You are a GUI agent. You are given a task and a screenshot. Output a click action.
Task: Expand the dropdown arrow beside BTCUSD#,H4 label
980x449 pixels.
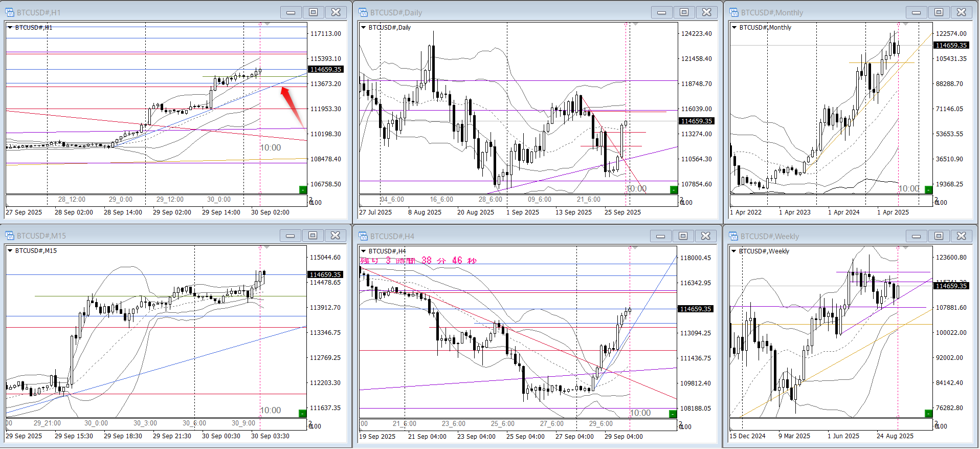pos(363,251)
